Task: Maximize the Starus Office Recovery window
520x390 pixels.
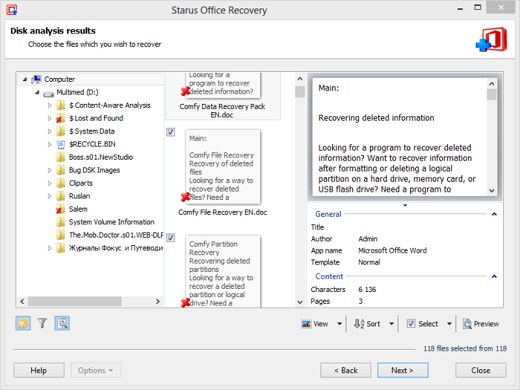Action: pyautogui.click(x=478, y=7)
